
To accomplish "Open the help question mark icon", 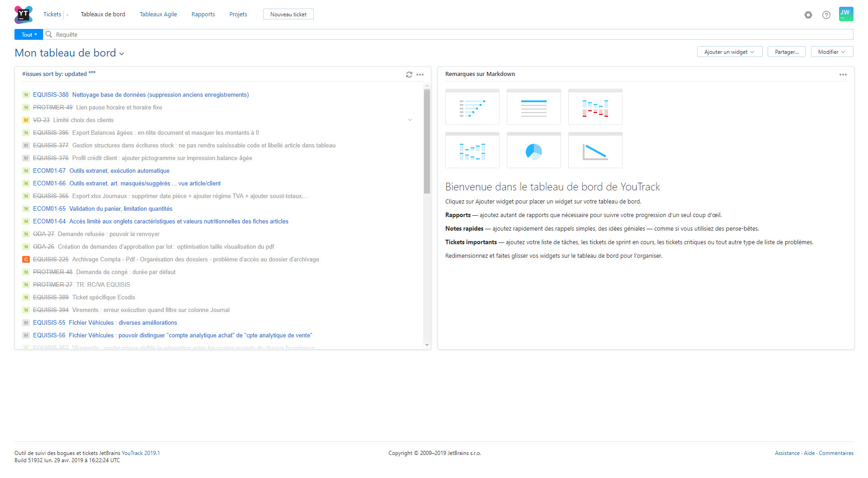I will (x=826, y=15).
